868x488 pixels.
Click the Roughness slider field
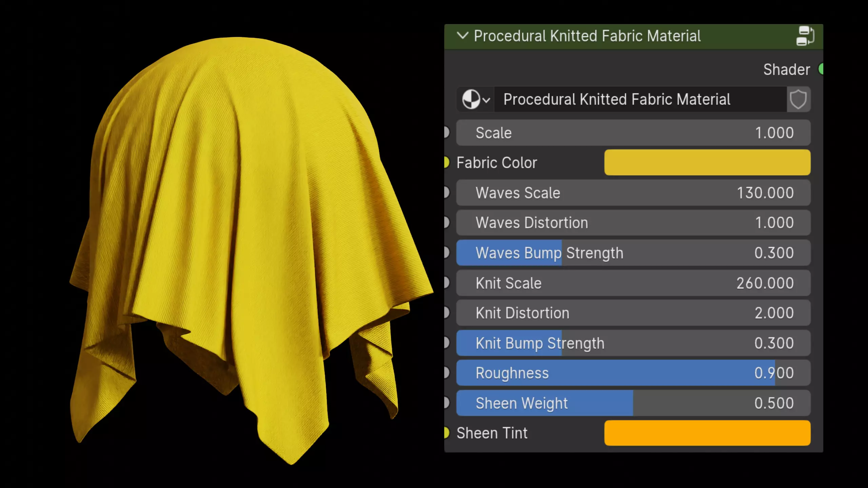(x=633, y=373)
